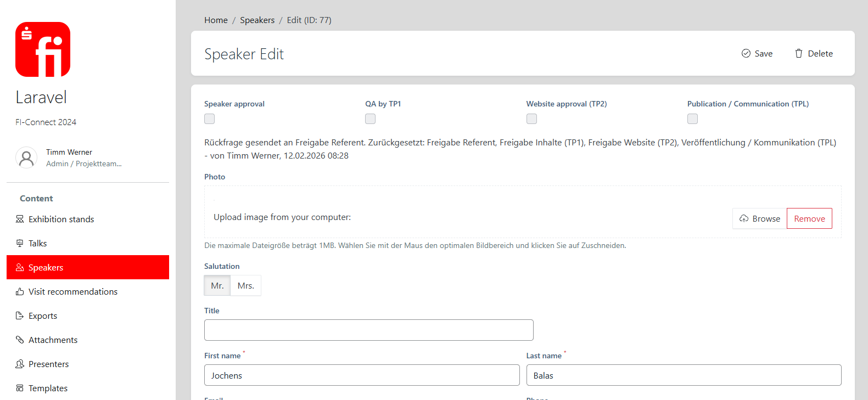The image size is (868, 400).
Task: Click the Talks presentation icon in sidebar
Action: [x=20, y=244]
